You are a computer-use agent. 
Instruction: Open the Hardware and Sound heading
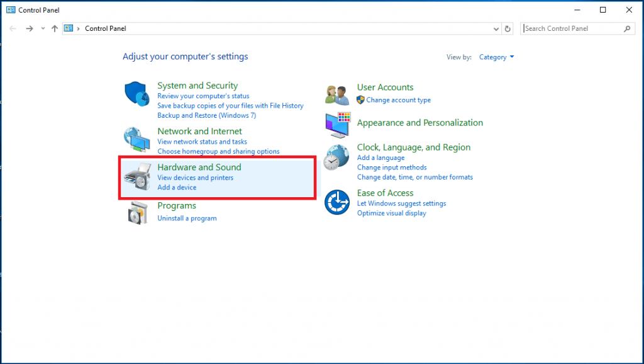(199, 167)
